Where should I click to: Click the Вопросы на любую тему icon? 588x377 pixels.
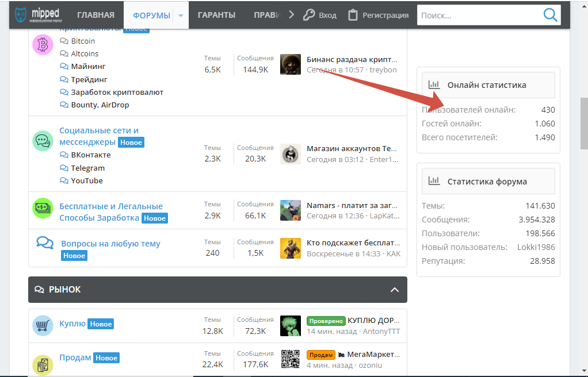(45, 243)
